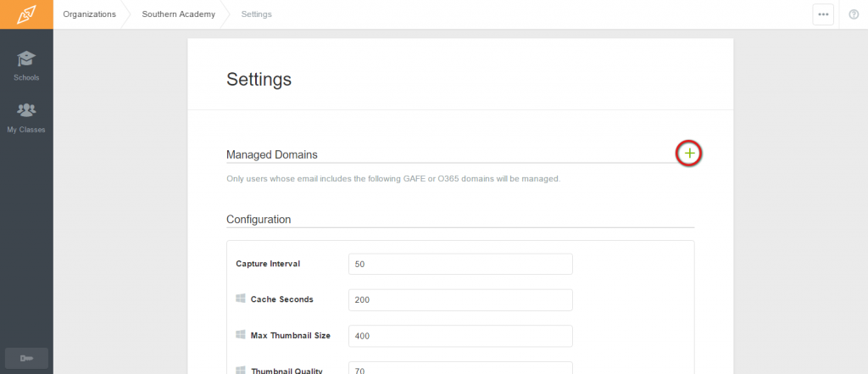This screenshot has height=374, width=868.
Task: Click the orange app logo icon
Action: (x=26, y=14)
